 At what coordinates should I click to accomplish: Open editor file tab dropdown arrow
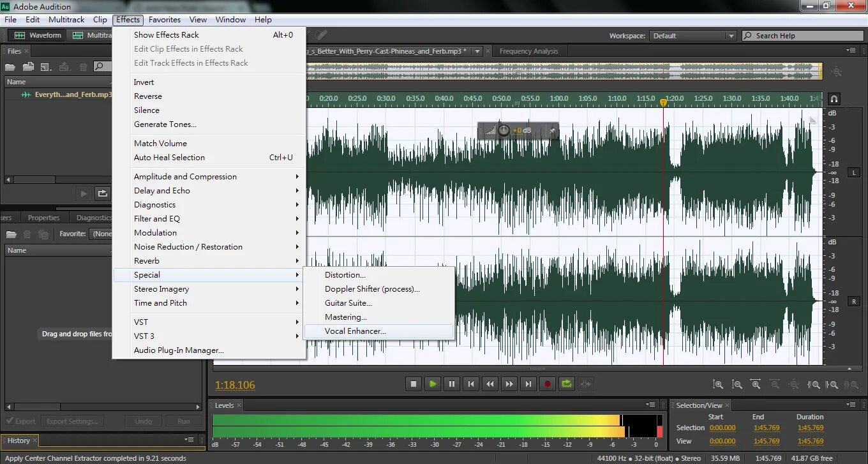477,51
